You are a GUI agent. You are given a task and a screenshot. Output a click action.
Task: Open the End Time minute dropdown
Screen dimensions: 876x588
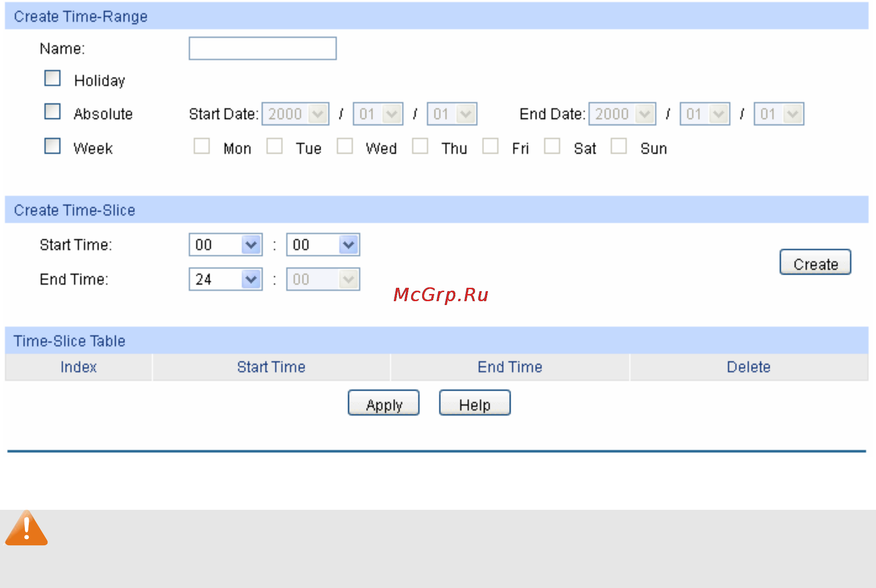point(323,279)
